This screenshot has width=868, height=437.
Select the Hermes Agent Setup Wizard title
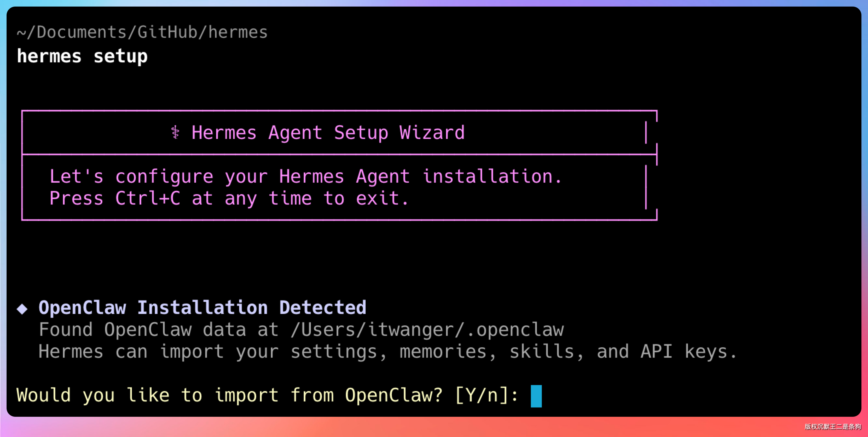click(328, 132)
